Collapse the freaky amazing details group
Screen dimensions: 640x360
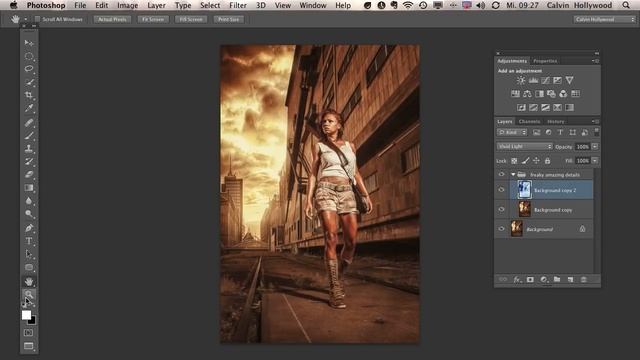pos(513,175)
